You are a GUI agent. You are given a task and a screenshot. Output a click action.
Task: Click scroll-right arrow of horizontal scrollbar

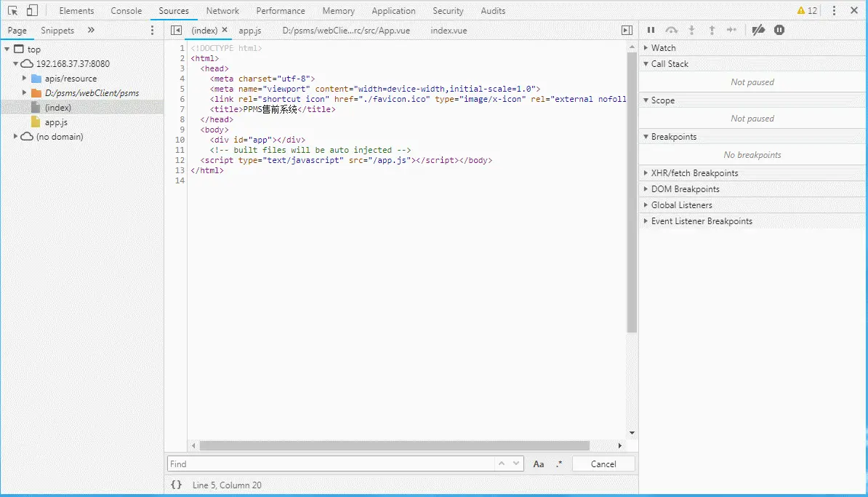619,445
